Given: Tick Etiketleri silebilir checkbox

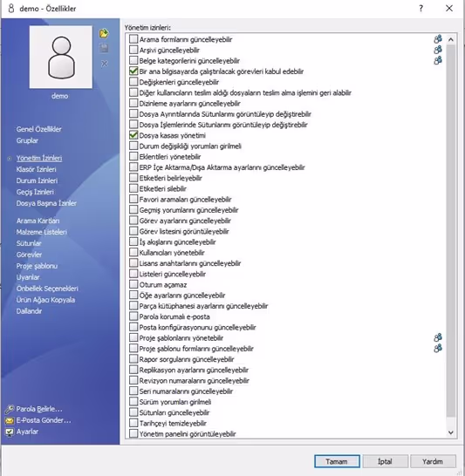Looking at the screenshot, I should tap(133, 188).
